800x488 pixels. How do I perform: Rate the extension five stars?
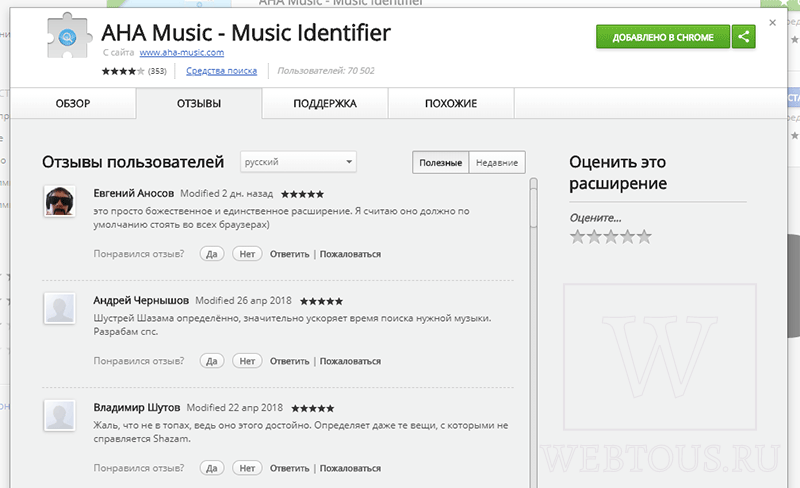(644, 237)
